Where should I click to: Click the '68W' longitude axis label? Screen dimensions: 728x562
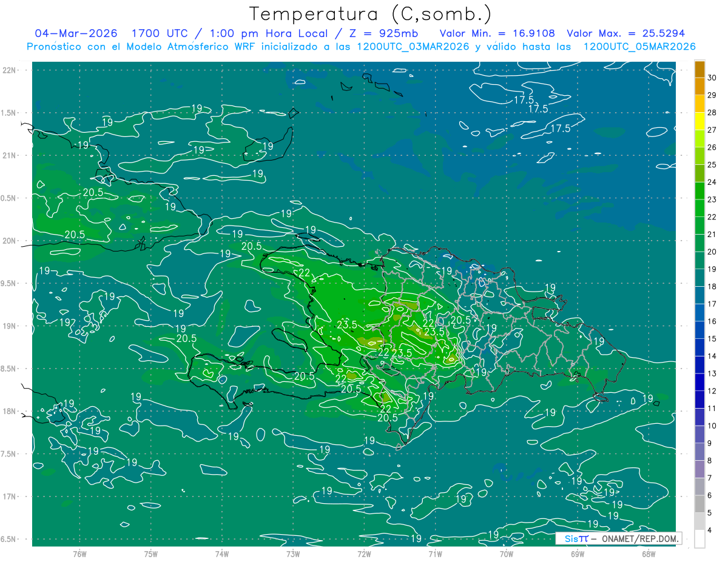pyautogui.click(x=649, y=554)
